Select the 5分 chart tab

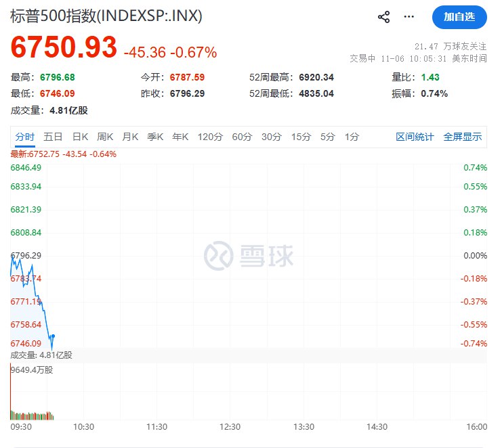(x=327, y=137)
